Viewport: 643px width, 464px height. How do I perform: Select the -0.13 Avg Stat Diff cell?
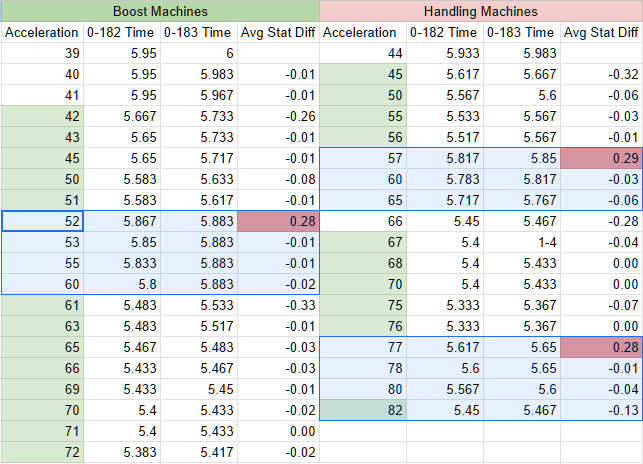click(x=602, y=410)
